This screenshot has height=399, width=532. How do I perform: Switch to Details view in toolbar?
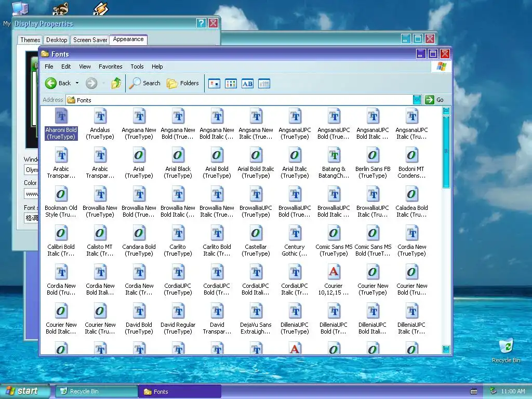click(x=264, y=84)
